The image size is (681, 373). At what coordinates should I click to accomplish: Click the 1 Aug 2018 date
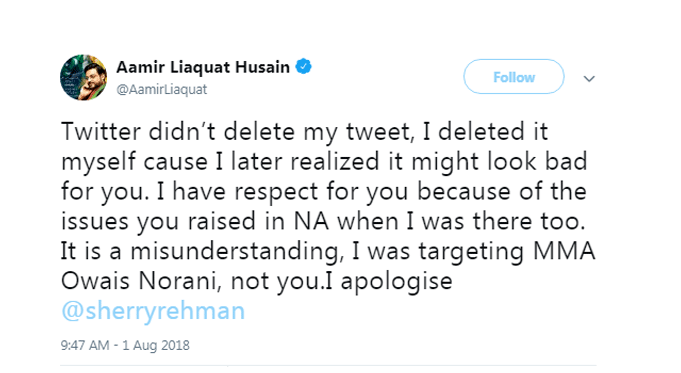tap(156, 345)
